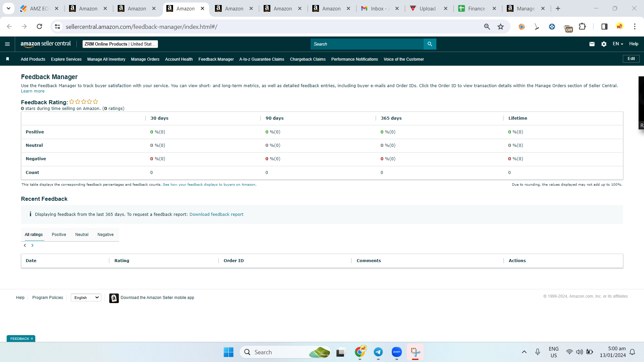Open the taskbar clock and date
644x362 pixels.
pos(613,352)
